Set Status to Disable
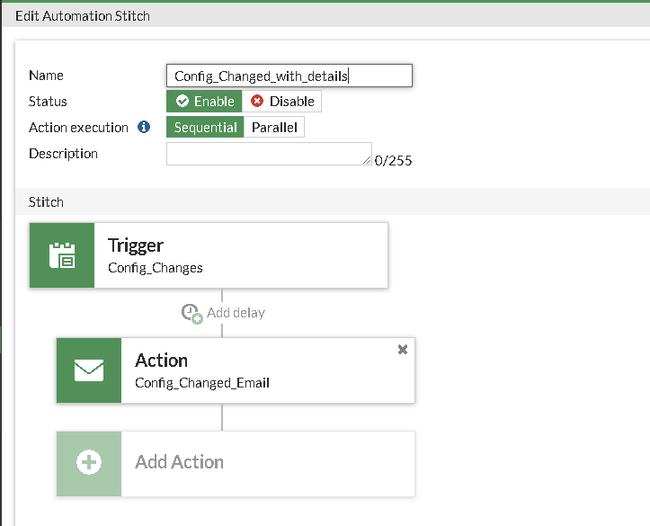650x526 pixels. tap(282, 101)
